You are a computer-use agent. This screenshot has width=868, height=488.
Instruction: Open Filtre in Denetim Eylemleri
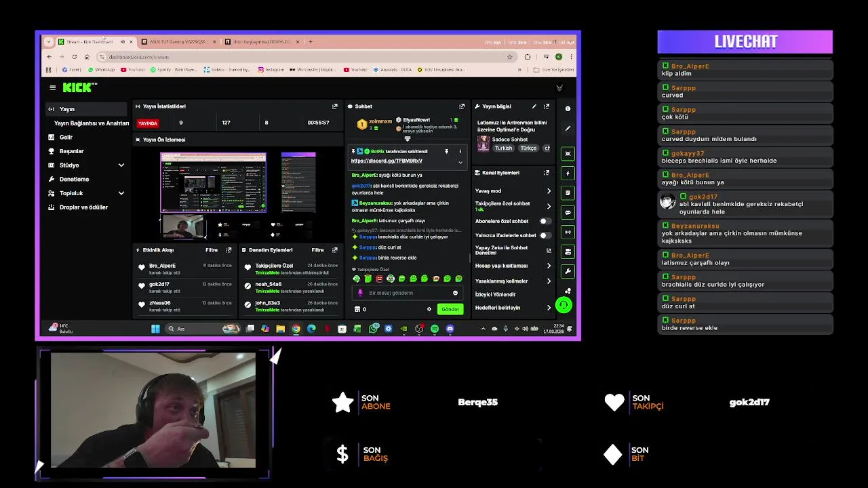[x=317, y=250]
